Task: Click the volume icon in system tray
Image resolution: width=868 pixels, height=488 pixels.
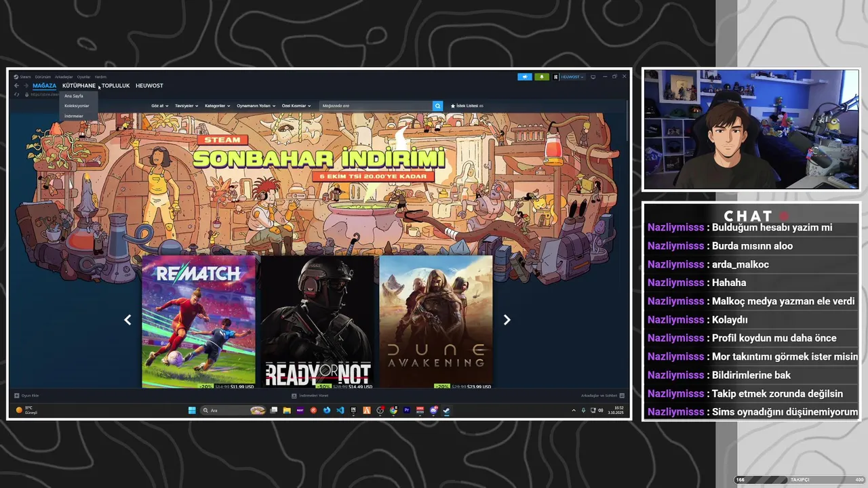Action: point(600,410)
